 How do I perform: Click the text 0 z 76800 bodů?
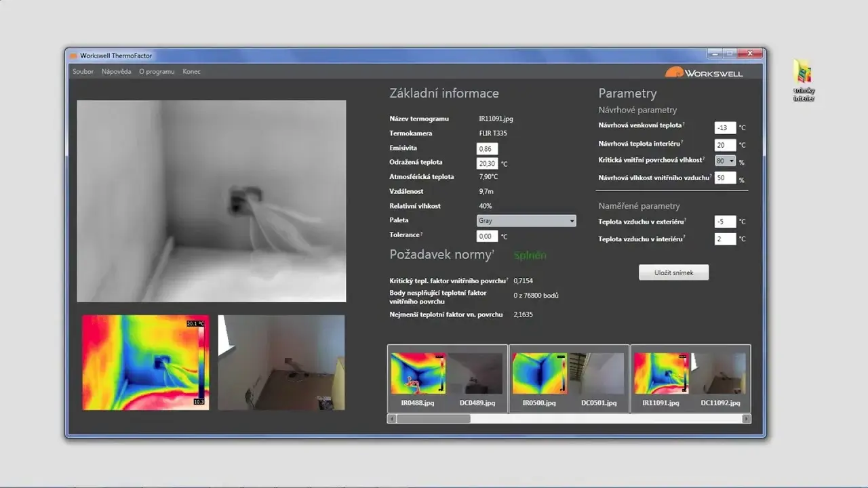tap(536, 296)
